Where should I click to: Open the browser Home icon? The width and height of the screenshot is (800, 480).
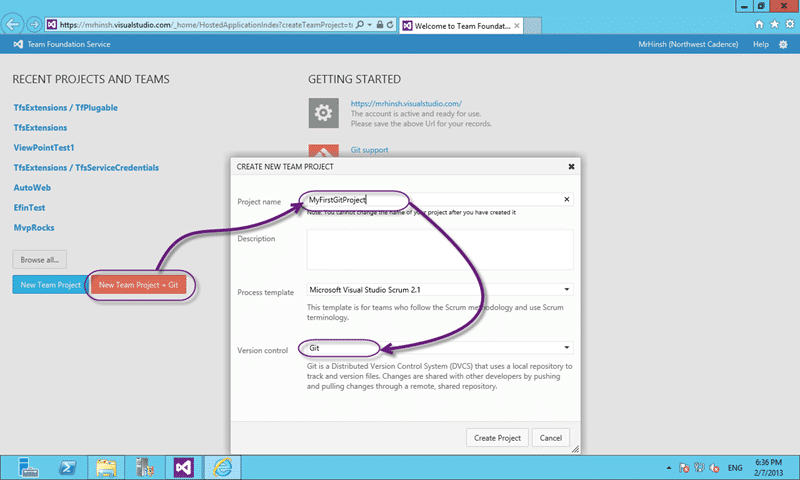click(x=759, y=24)
